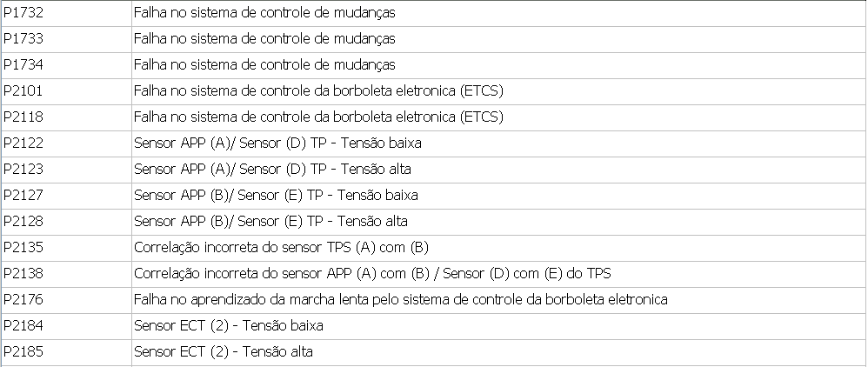868x367 pixels.
Task: Click the P2127 fault code
Action: (23, 196)
